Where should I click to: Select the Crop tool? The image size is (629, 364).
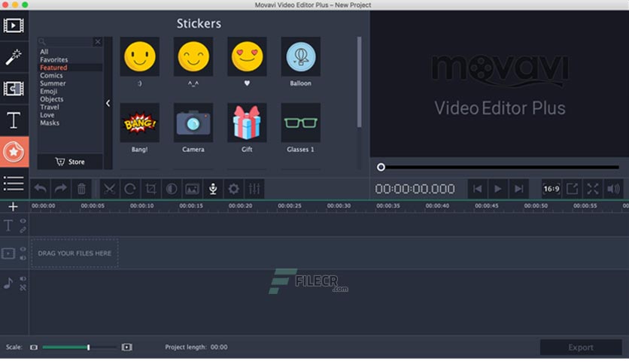(150, 189)
